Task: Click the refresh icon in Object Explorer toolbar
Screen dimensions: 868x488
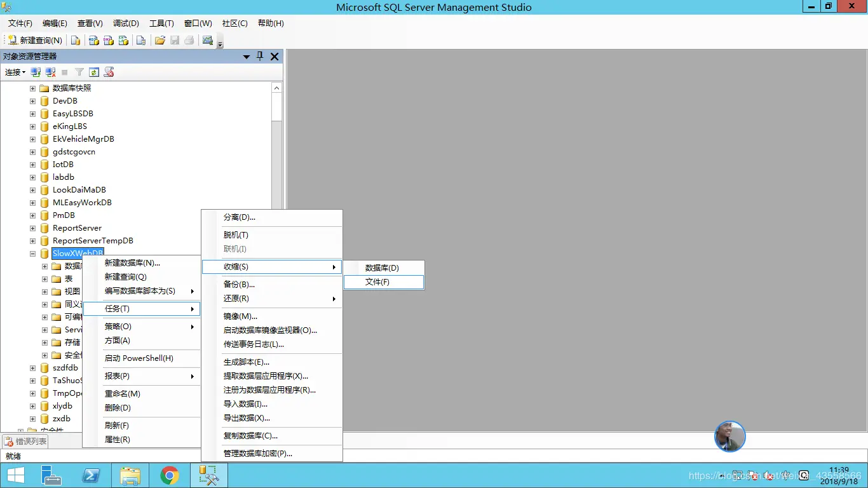Action: click(94, 72)
